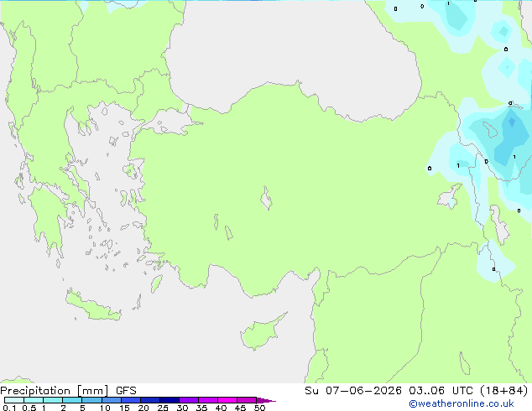The height and width of the screenshot is (411, 532).
Task: Click the 30 to 35 mm purple swatch
Action: click(x=189, y=400)
